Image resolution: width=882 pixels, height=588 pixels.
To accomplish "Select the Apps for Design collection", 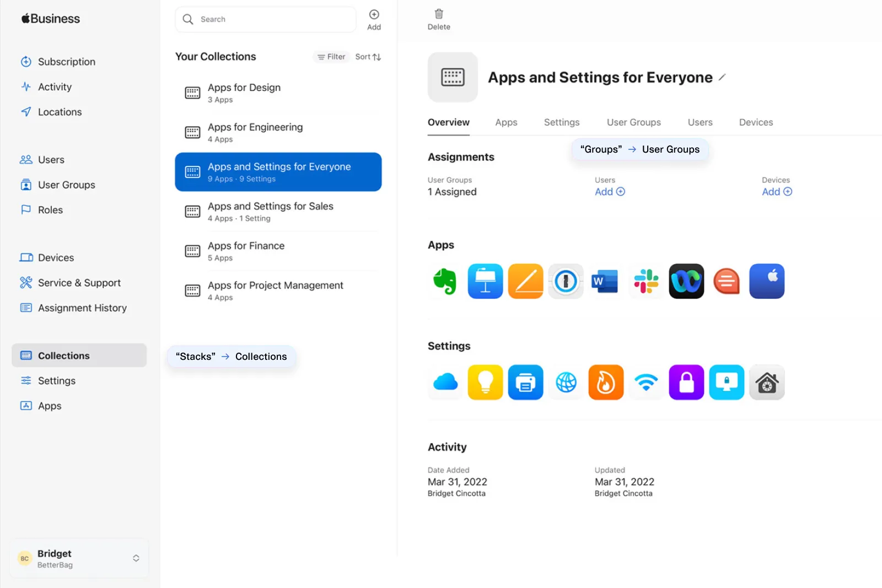I will coord(278,93).
